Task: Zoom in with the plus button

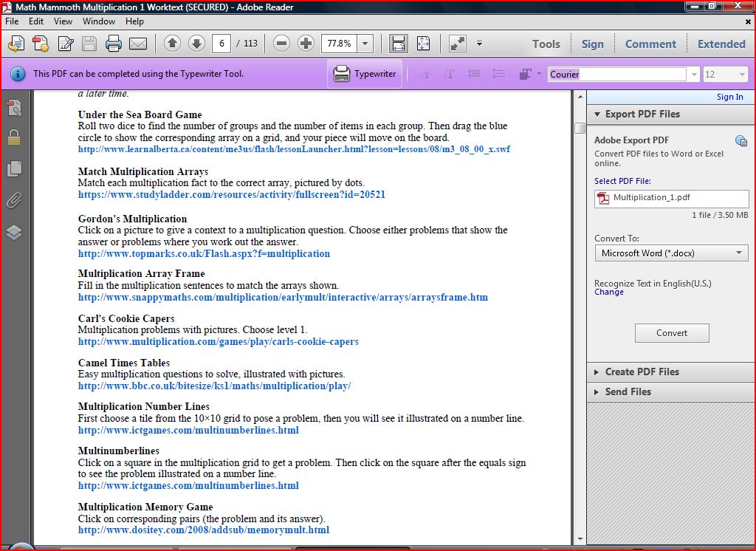Action: (306, 44)
